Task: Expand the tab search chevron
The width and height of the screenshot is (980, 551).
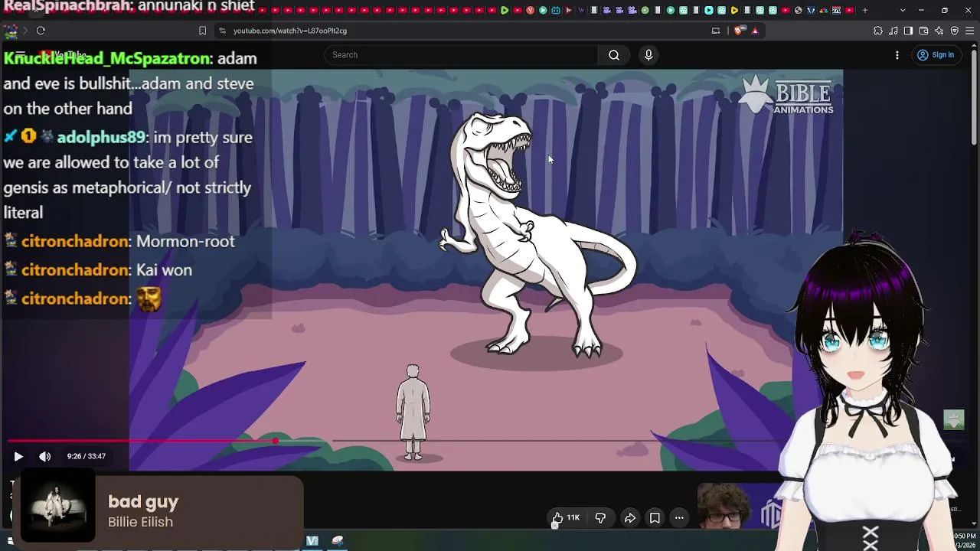Action: click(903, 11)
